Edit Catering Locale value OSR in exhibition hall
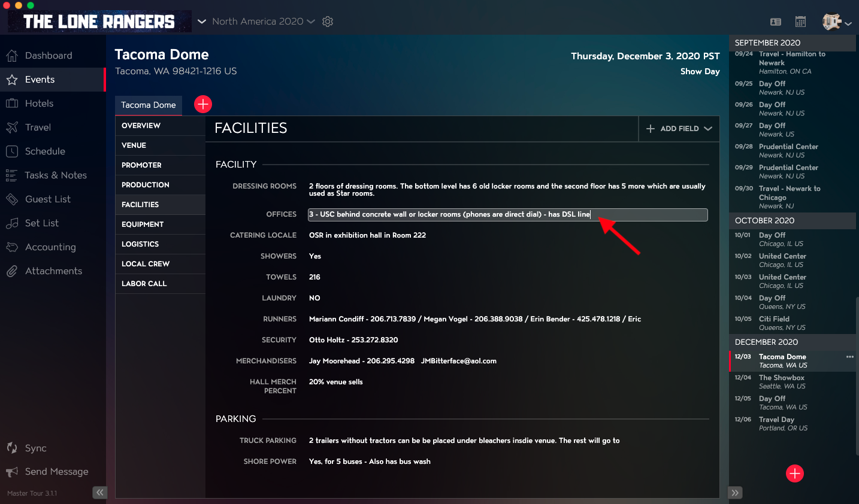The image size is (859, 504). coord(367,235)
